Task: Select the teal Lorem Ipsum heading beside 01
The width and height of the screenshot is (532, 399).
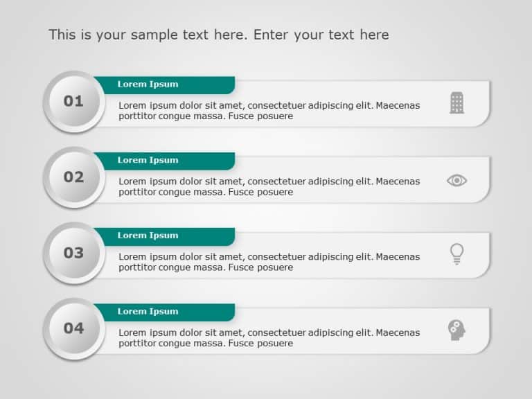Action: 148,85
